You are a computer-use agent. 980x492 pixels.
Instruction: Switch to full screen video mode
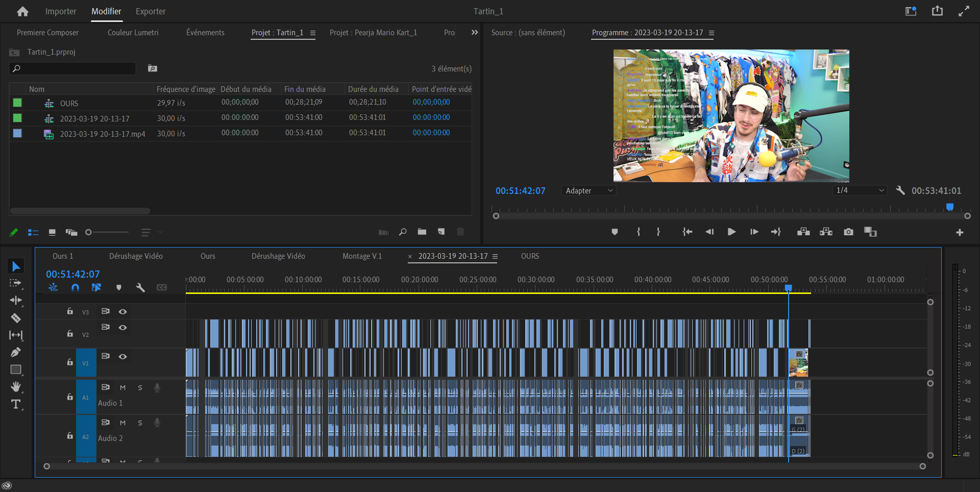coord(964,11)
